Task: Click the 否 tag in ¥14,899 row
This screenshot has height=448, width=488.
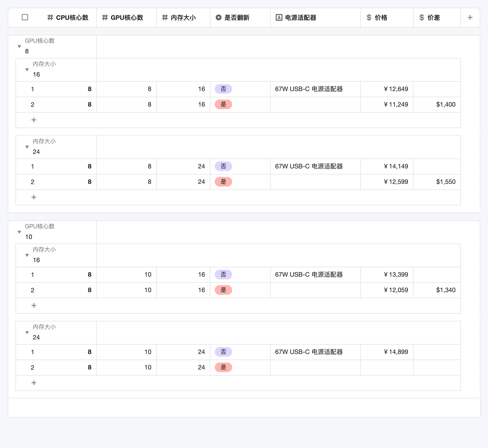Action: click(x=223, y=352)
